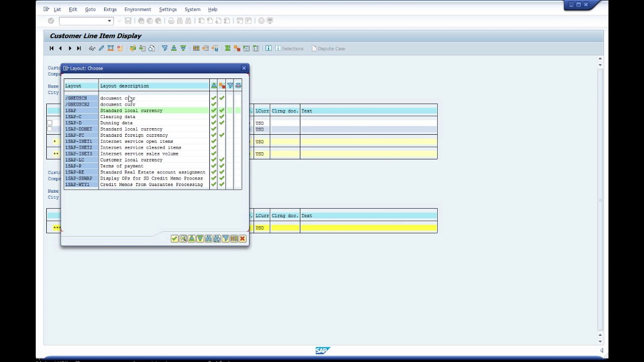Click sort ascending icon in dialog footer
Screen dimensions: 644x362
(x=192, y=238)
